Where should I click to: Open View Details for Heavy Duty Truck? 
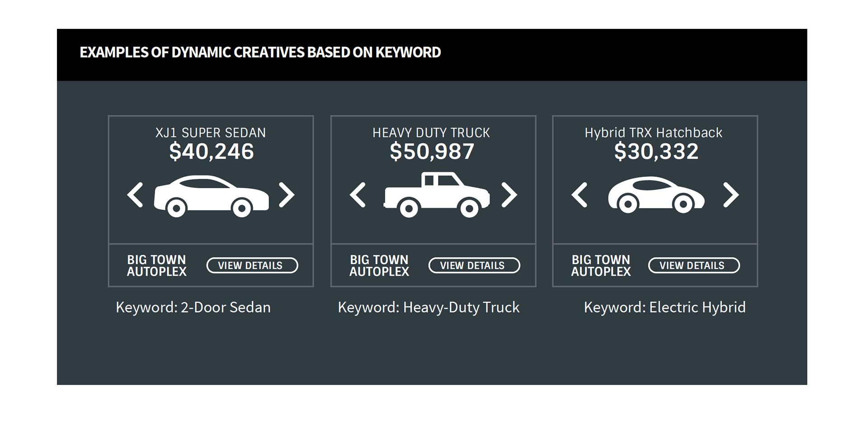[x=474, y=266]
